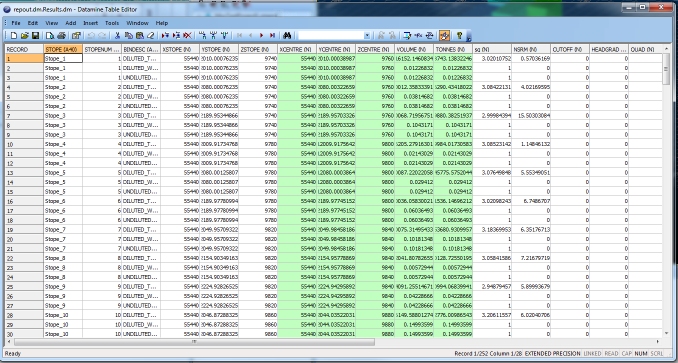Open the Tools menu
The image size is (678, 363).
pos(112,23)
